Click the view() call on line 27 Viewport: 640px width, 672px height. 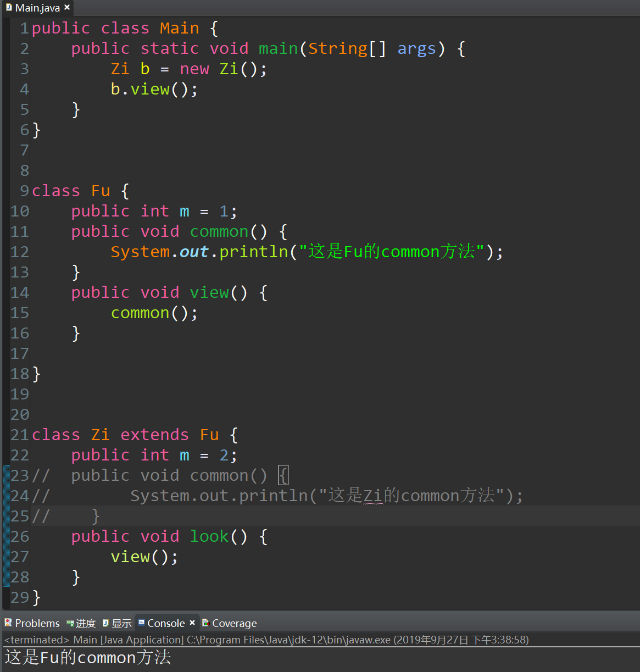pyautogui.click(x=144, y=557)
